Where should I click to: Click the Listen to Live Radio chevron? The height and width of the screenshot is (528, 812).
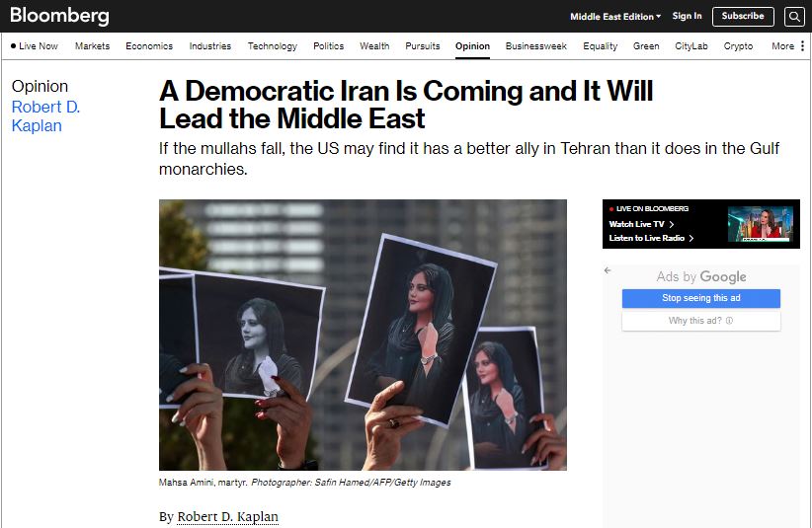pos(690,239)
